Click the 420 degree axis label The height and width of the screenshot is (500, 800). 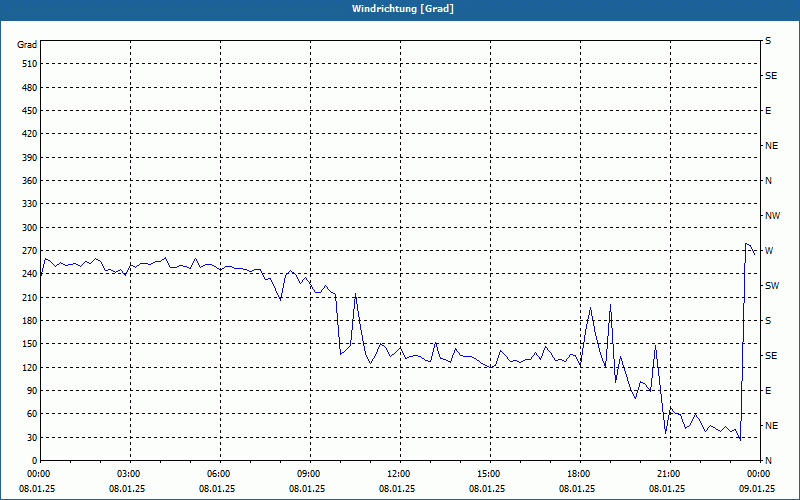click(30, 134)
